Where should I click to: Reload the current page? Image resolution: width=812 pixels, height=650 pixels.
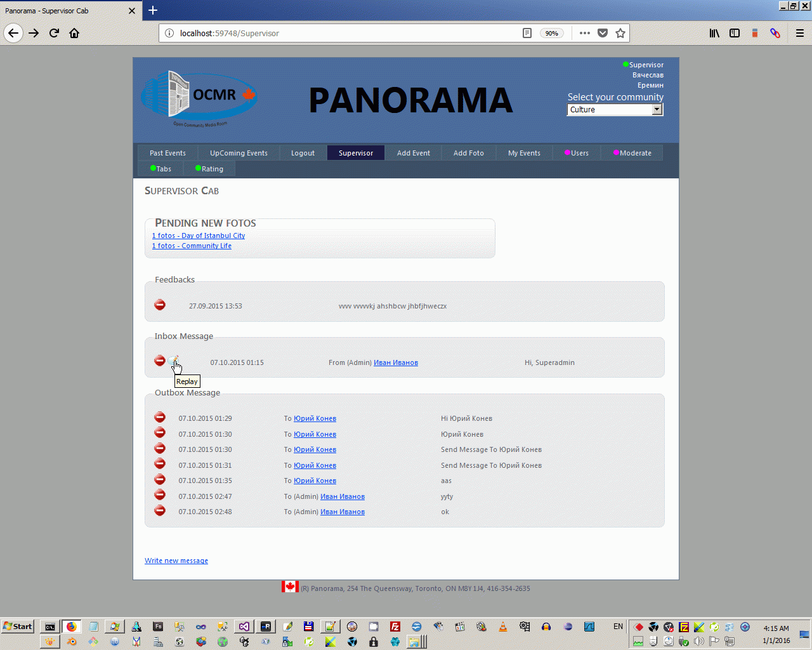54,33
